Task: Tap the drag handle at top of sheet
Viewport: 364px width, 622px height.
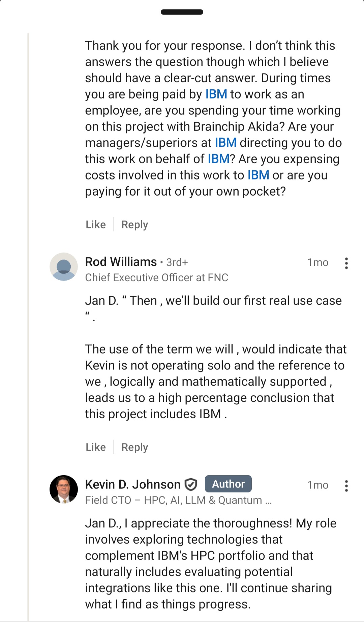Action: click(182, 12)
